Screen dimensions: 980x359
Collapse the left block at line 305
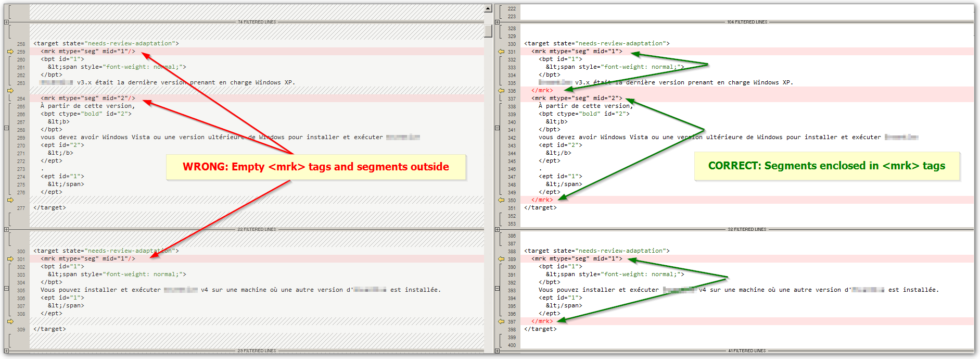(x=6, y=288)
